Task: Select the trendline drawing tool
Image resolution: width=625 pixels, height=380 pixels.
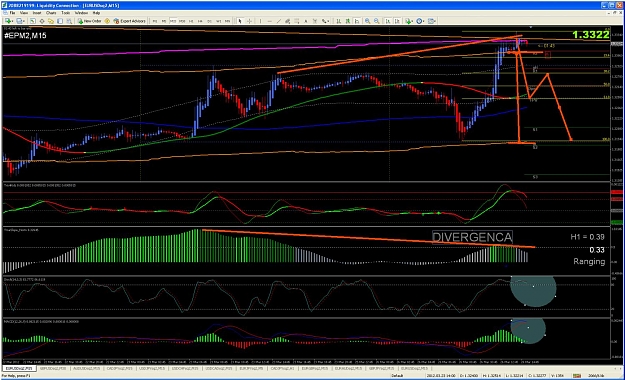Action: 279,21
